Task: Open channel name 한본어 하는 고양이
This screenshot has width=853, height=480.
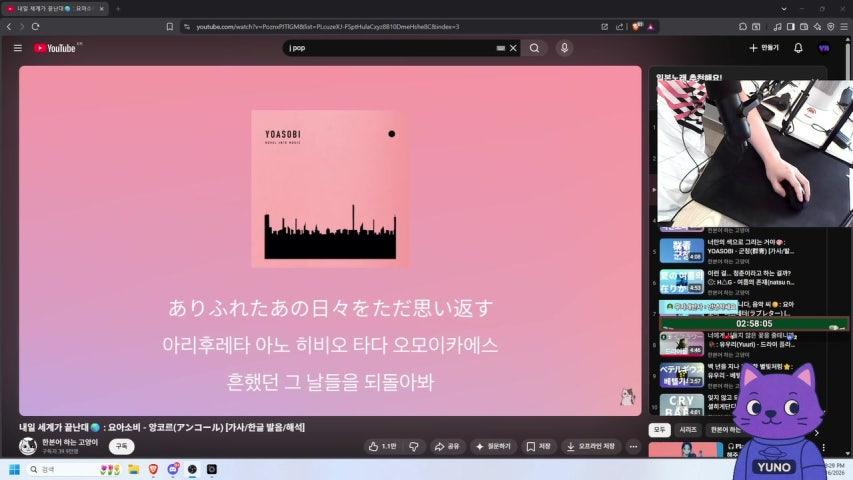Action: coord(70,442)
